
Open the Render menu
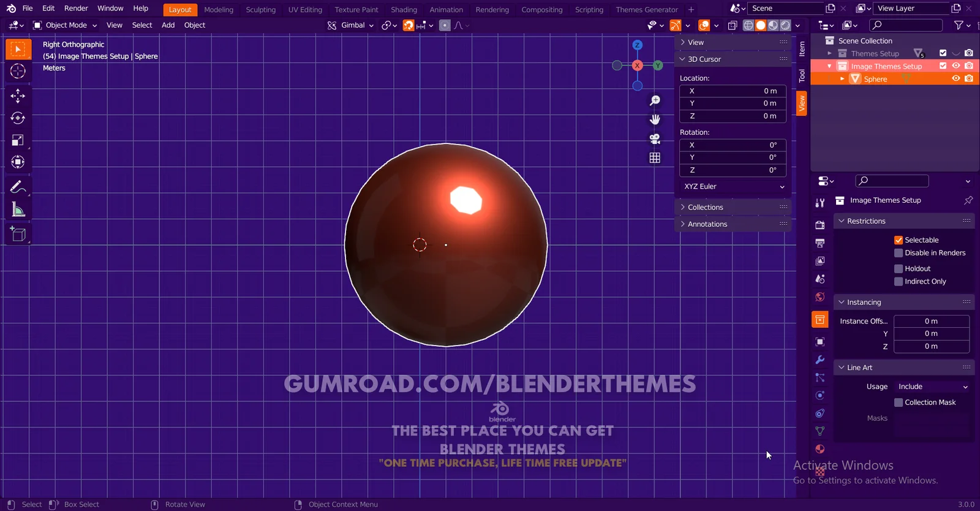click(77, 9)
